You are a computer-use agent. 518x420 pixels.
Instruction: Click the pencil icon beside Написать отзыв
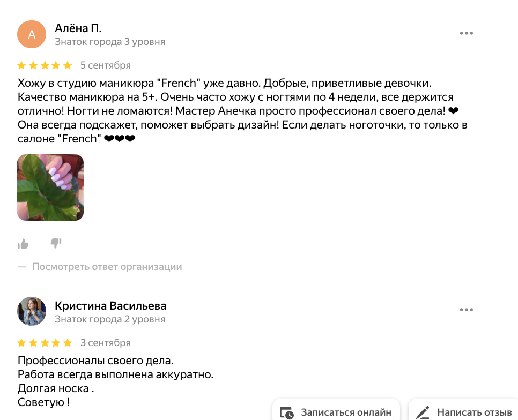423,412
